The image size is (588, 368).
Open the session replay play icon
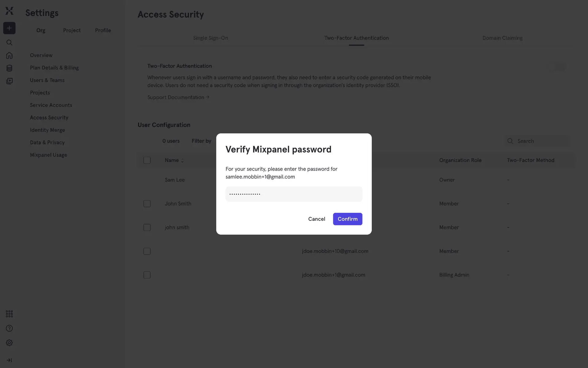[9, 81]
